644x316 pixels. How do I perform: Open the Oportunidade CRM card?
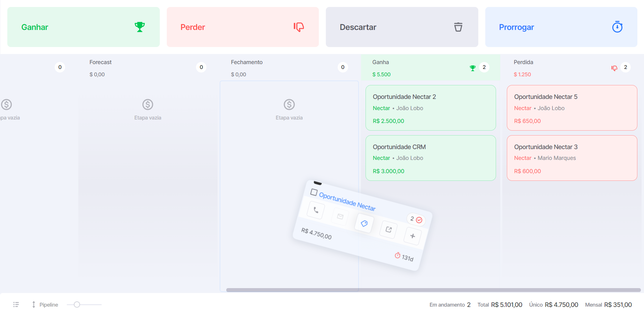point(431,158)
